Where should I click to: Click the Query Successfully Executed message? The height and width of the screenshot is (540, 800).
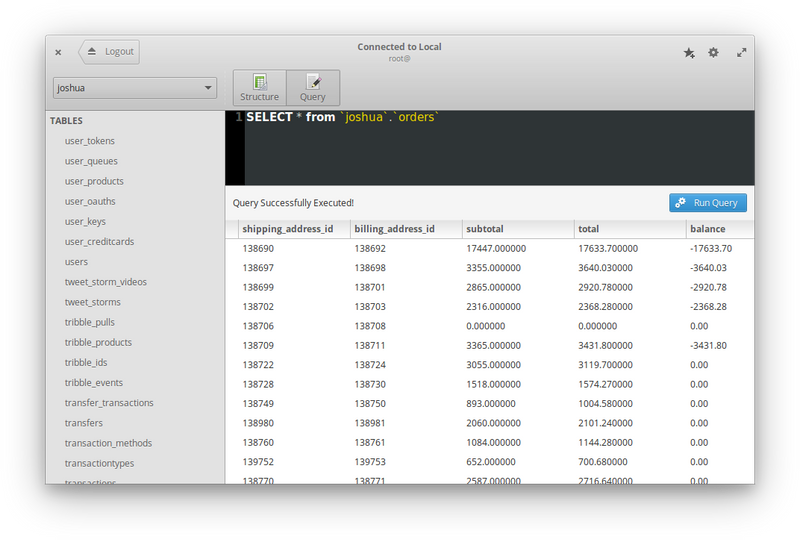293,203
